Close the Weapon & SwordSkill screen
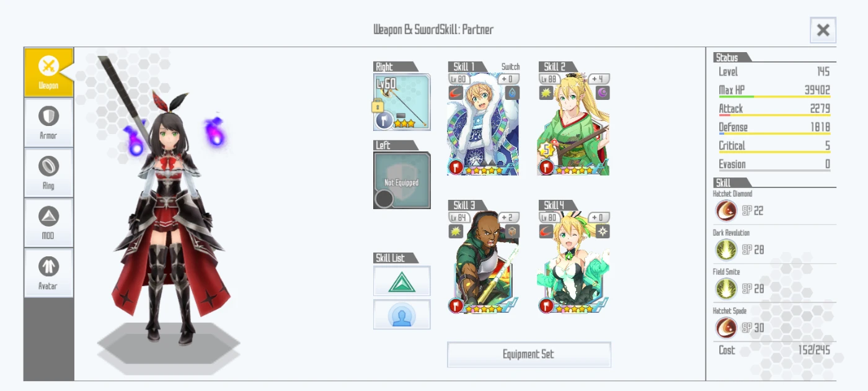This screenshot has height=391, width=868. point(823,30)
